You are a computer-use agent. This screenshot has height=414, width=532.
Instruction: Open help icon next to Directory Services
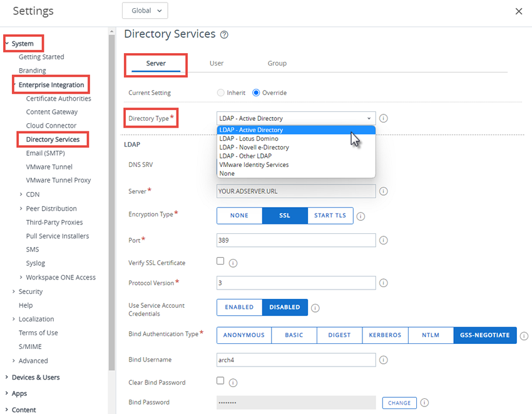click(x=224, y=34)
